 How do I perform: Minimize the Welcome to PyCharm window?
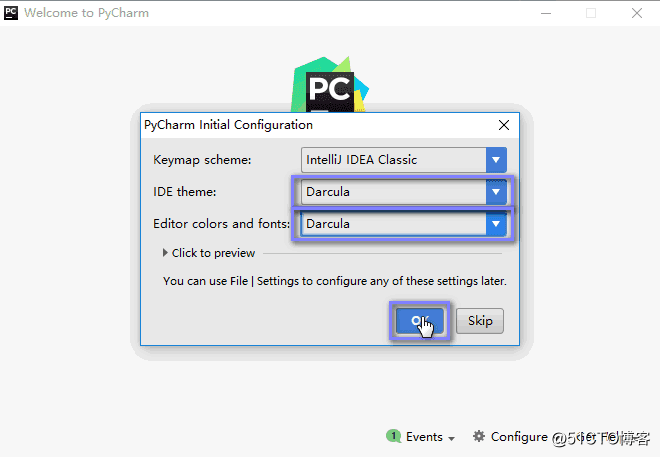coord(546,13)
